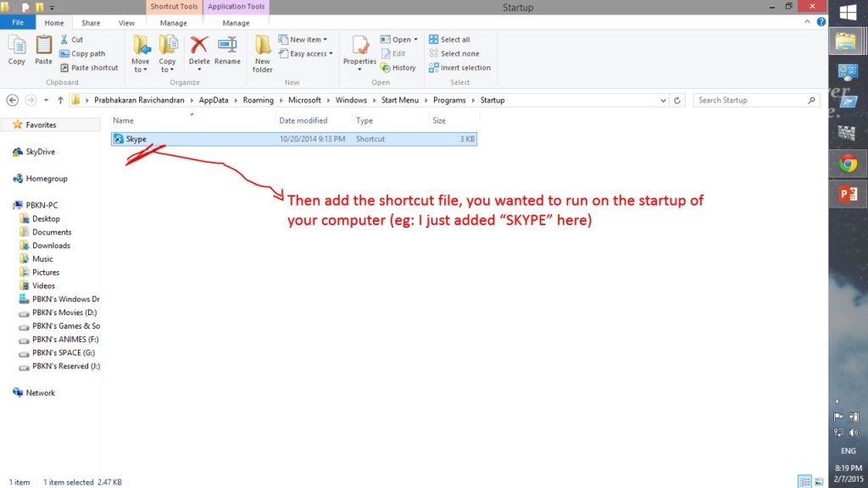This screenshot has height=488, width=868.
Task: Refresh the Startup folder with the refresh icon
Action: [676, 100]
